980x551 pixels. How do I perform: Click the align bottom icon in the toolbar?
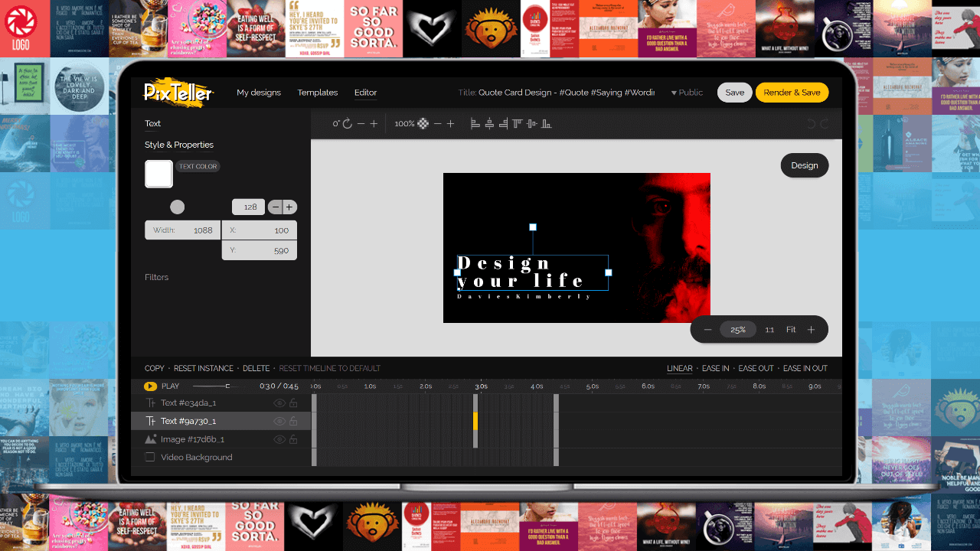click(546, 123)
